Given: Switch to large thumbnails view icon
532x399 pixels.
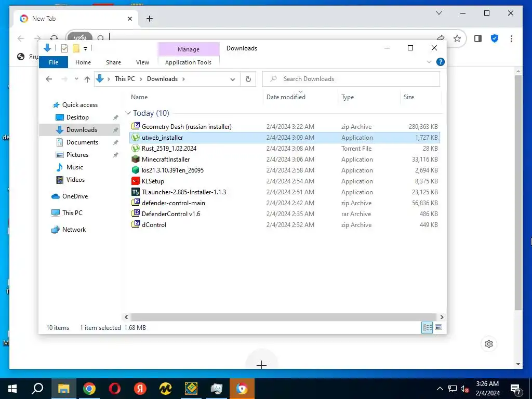Looking at the screenshot, I should point(438,327).
